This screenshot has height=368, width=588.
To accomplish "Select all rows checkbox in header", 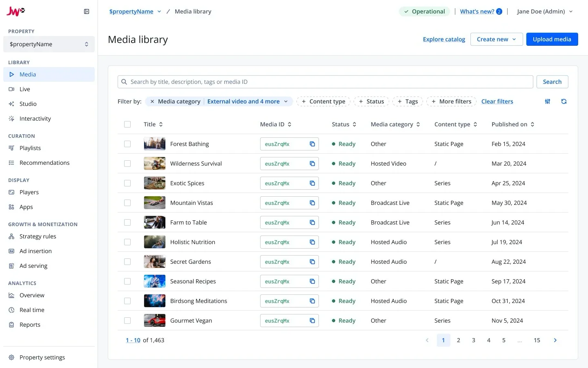I will [x=127, y=124].
